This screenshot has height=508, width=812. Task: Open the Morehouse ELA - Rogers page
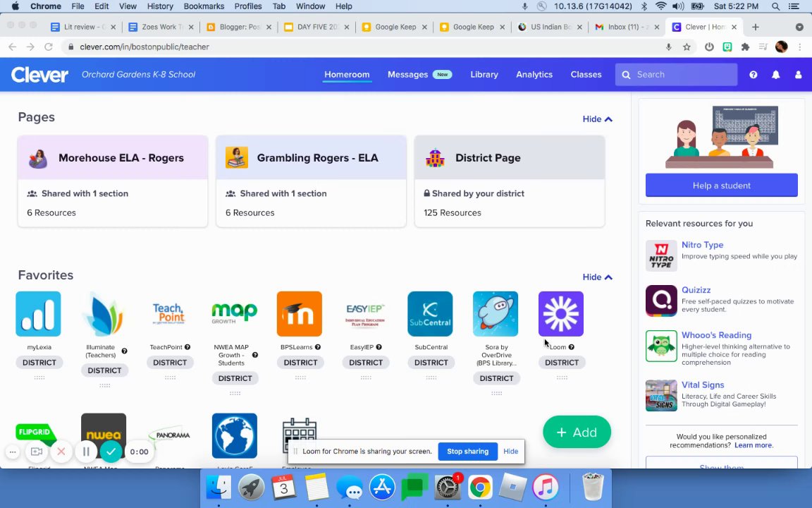click(113, 181)
